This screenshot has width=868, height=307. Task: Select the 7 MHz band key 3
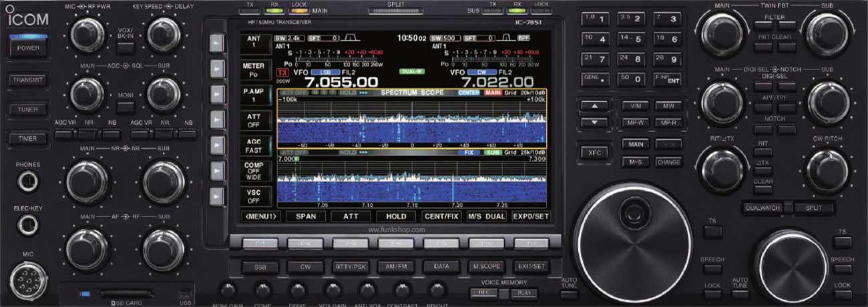click(x=668, y=19)
